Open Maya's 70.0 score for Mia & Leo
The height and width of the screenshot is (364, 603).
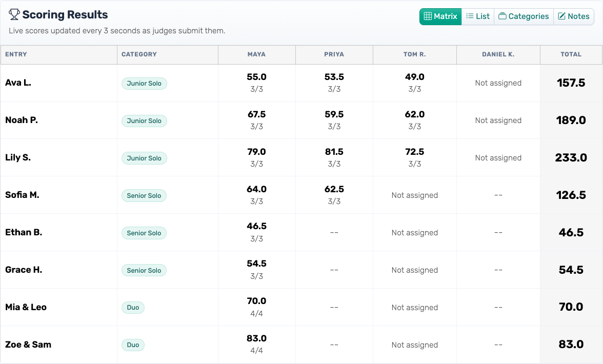(x=256, y=301)
